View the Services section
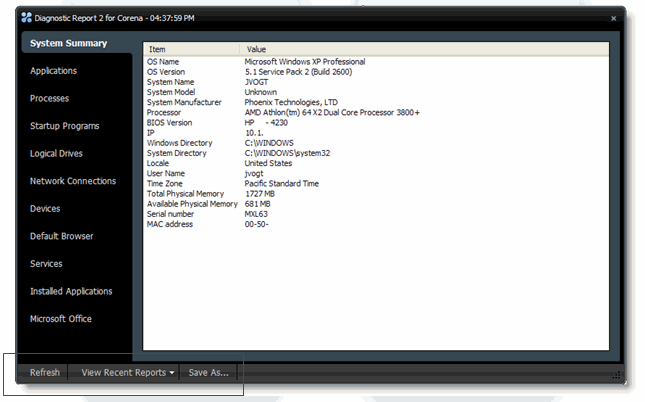Viewport: 645px width, 402px height. [46, 264]
